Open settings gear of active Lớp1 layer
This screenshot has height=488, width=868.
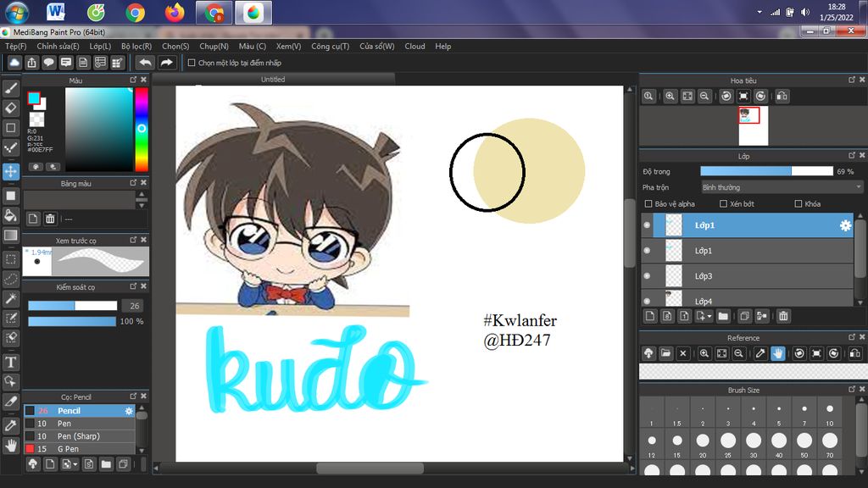click(x=845, y=225)
